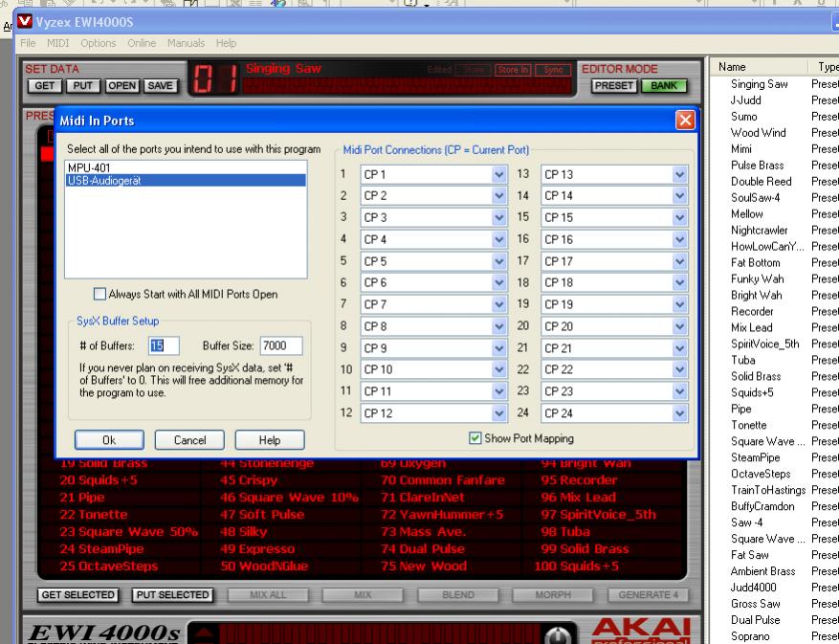Select MPU-401 in the ports list
The width and height of the screenshot is (839, 644).
pos(186,167)
